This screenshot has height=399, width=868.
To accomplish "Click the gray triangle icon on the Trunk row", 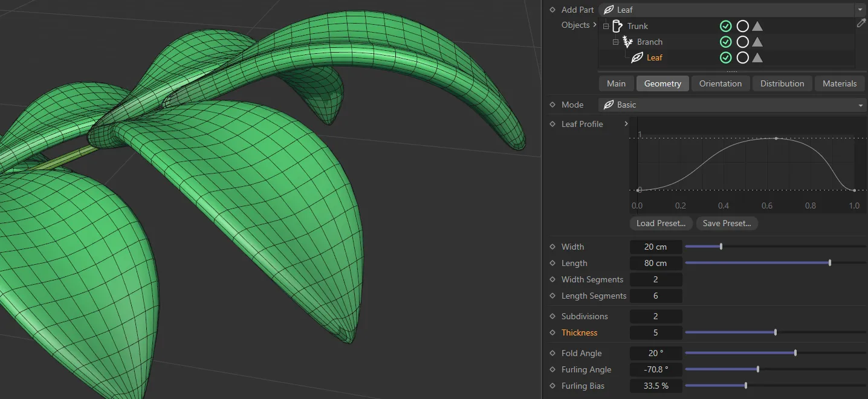I will [757, 26].
